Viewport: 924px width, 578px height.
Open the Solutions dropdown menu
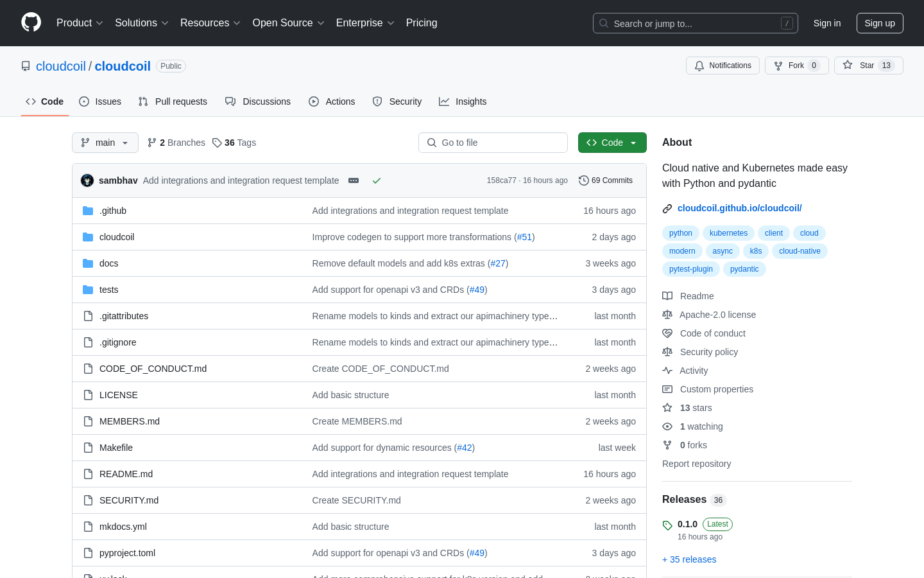[142, 22]
